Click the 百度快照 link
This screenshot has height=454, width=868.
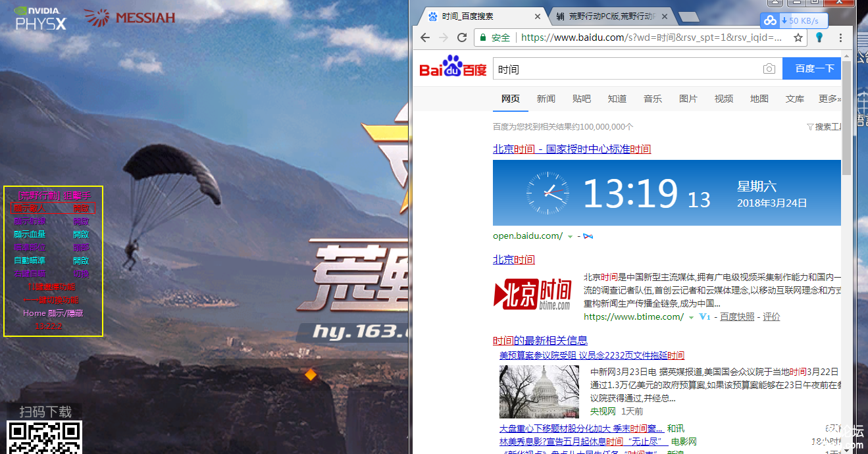pos(737,316)
